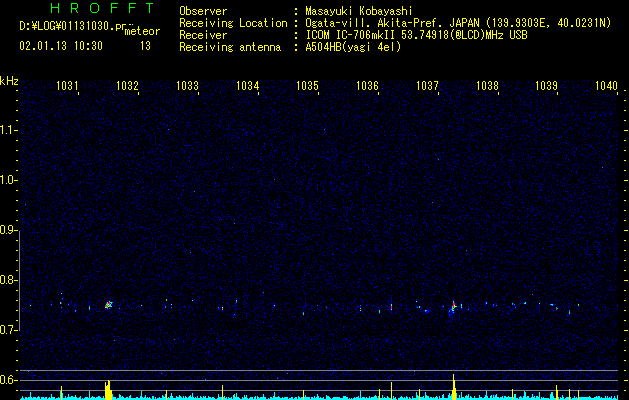Screen dimensions: 629x400
Task: Click the 1040 time axis label
Action: 606,85
